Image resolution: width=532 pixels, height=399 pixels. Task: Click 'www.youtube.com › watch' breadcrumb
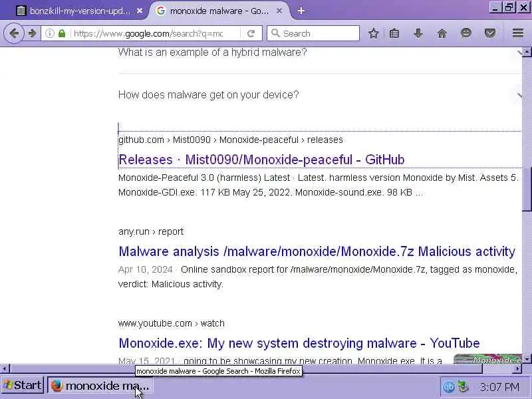click(x=171, y=323)
